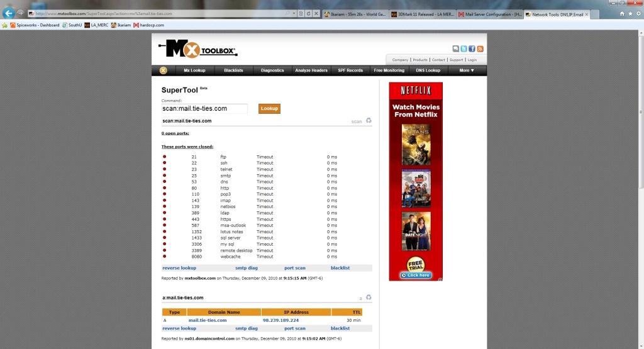Open the MxToolbox Twitter icon
The height and width of the screenshot is (349, 644).
(464, 49)
